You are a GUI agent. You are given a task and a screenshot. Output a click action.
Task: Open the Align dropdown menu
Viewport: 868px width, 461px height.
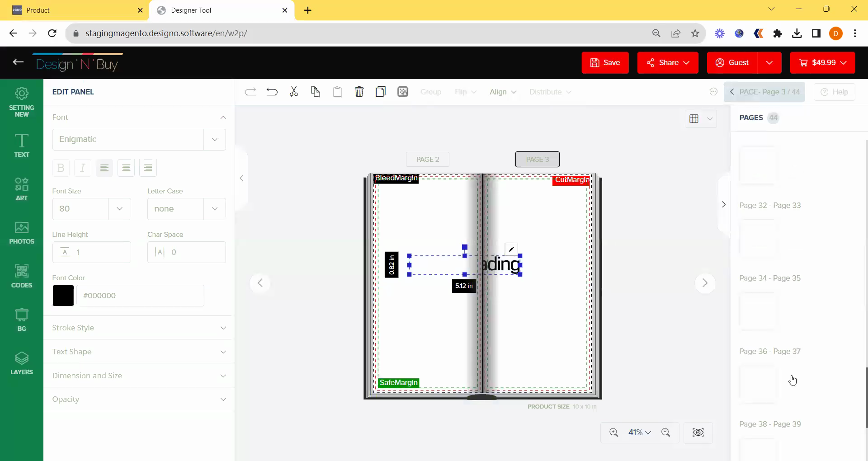pos(502,92)
